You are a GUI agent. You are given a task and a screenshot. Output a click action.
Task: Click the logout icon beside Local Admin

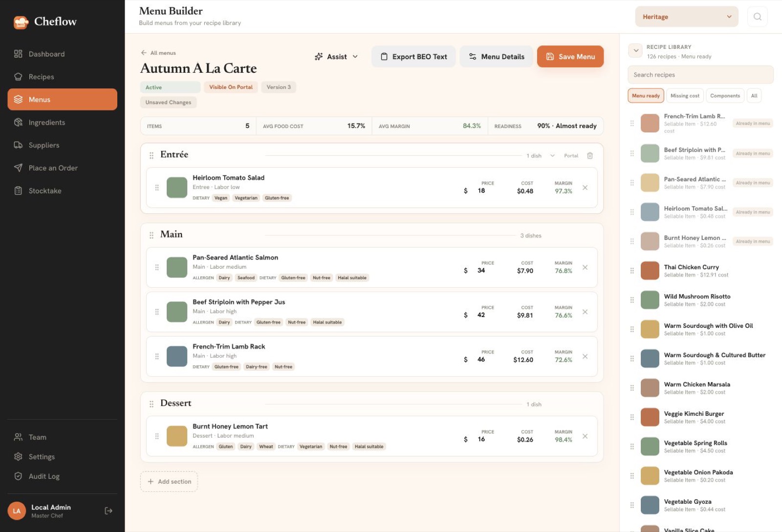point(109,511)
